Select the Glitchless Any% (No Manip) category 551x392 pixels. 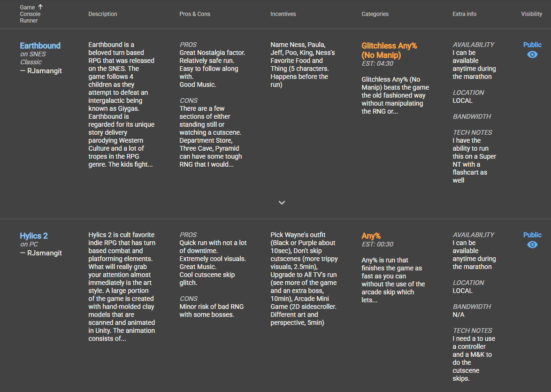click(x=389, y=50)
